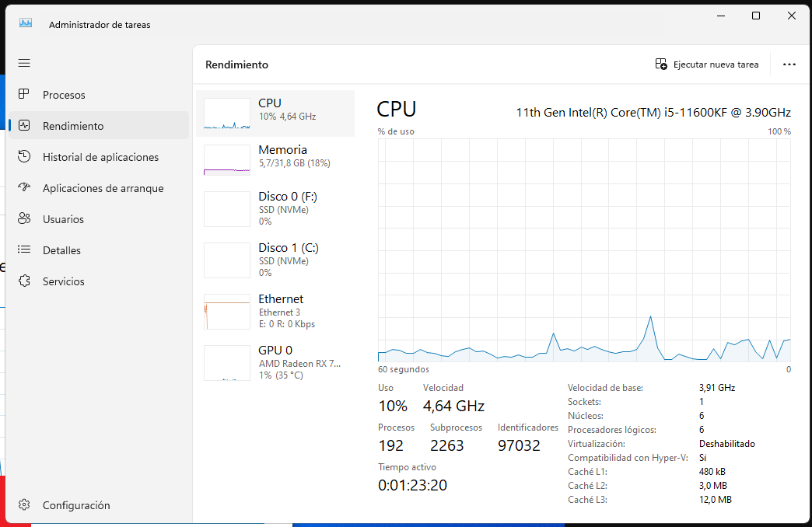Click the "1% (35 °C)" GPU reading
Image resolution: width=812 pixels, height=527 pixels.
click(282, 375)
